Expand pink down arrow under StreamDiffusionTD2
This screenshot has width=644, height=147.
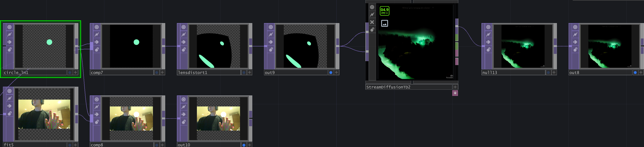(455, 93)
